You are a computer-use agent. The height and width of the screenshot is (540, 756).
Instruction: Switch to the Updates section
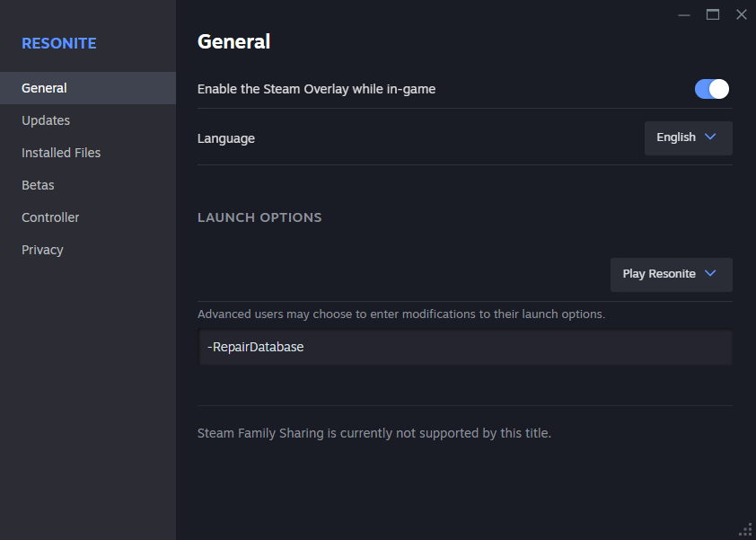46,120
